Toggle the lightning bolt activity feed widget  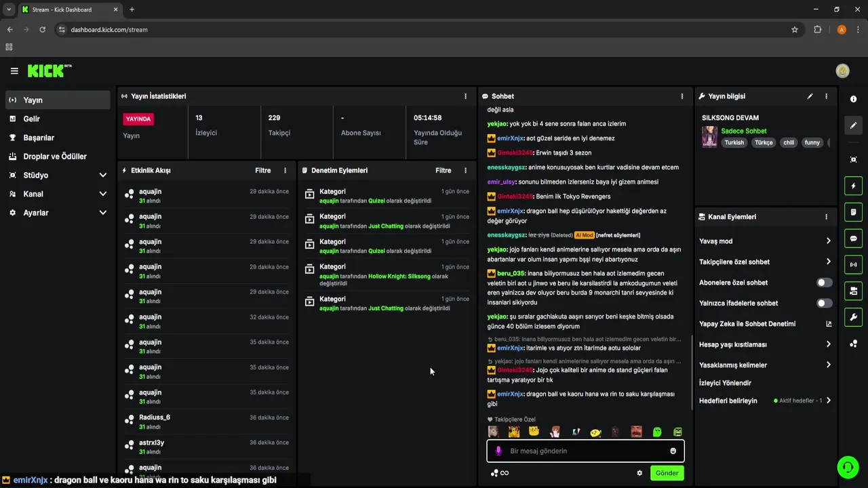pos(853,186)
